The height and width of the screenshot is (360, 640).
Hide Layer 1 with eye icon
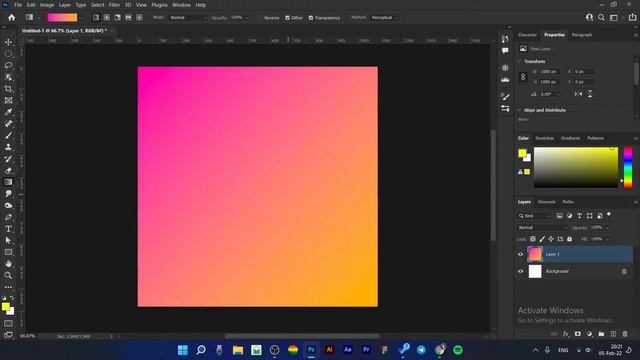pyautogui.click(x=520, y=254)
